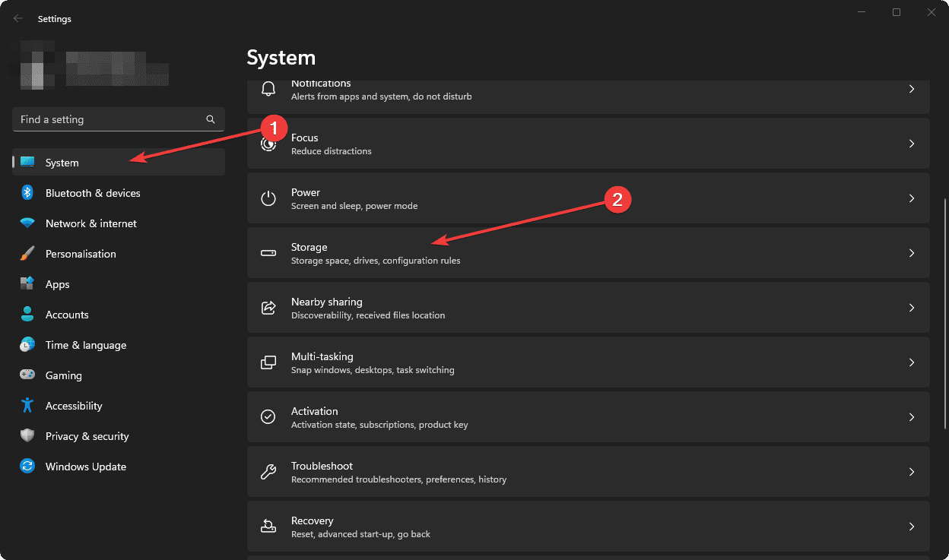Click the Focus icon beside Reduce distractions
This screenshot has height=560, width=949.
pyautogui.click(x=268, y=143)
